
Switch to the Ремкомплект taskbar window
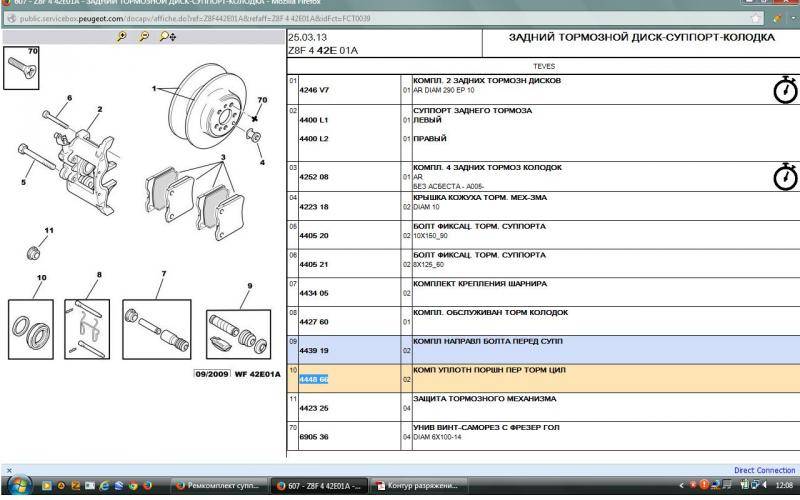coord(219,486)
